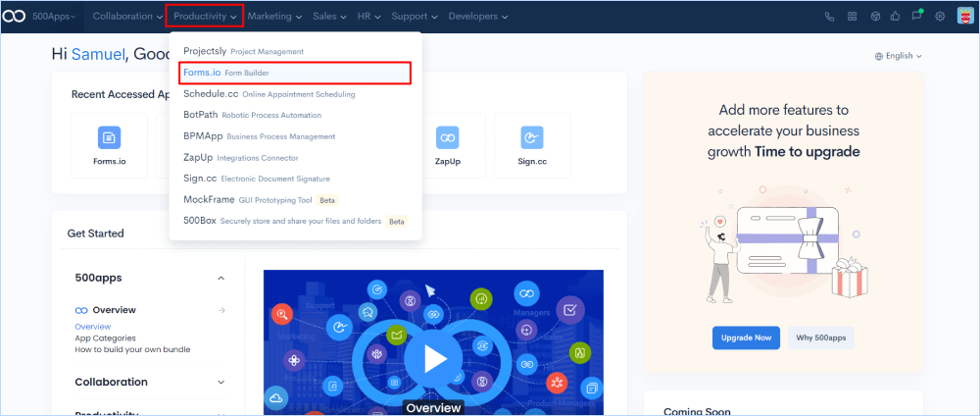Open the ZapUp recent app tile

(x=448, y=146)
